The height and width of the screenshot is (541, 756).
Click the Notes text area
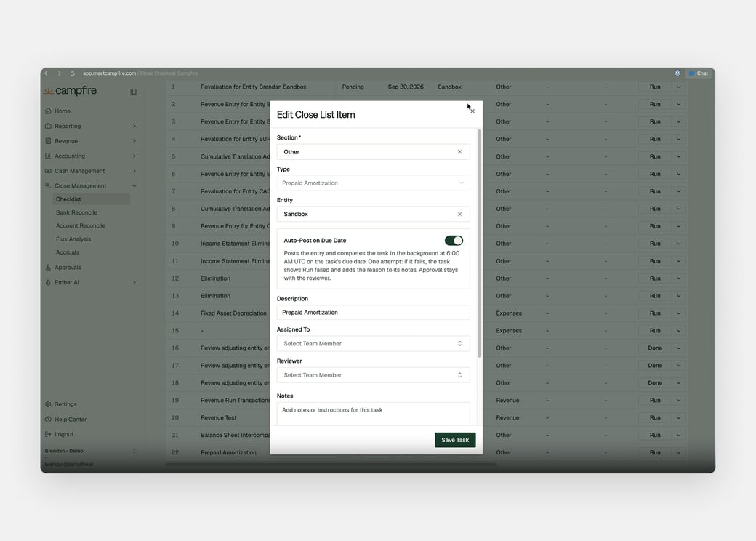pyautogui.click(x=373, y=414)
